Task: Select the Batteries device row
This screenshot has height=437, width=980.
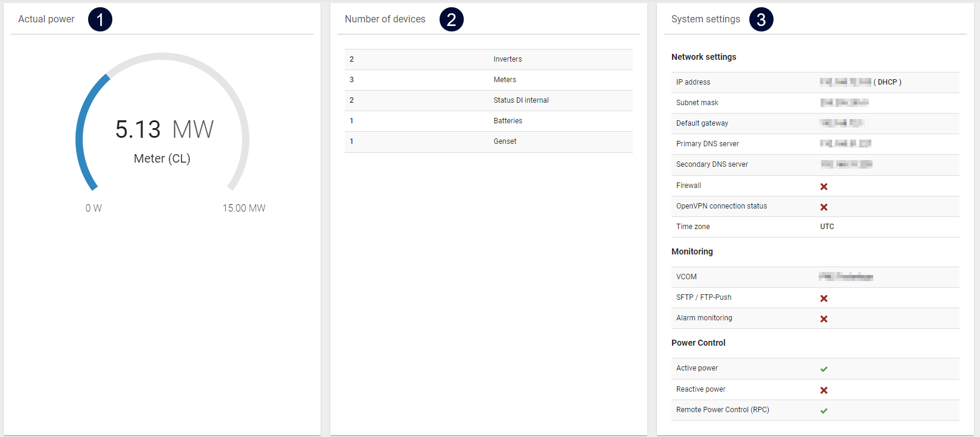Action: pos(488,121)
